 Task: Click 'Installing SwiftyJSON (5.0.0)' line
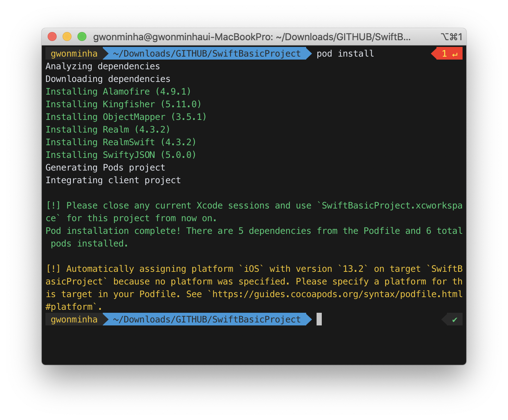tap(121, 155)
